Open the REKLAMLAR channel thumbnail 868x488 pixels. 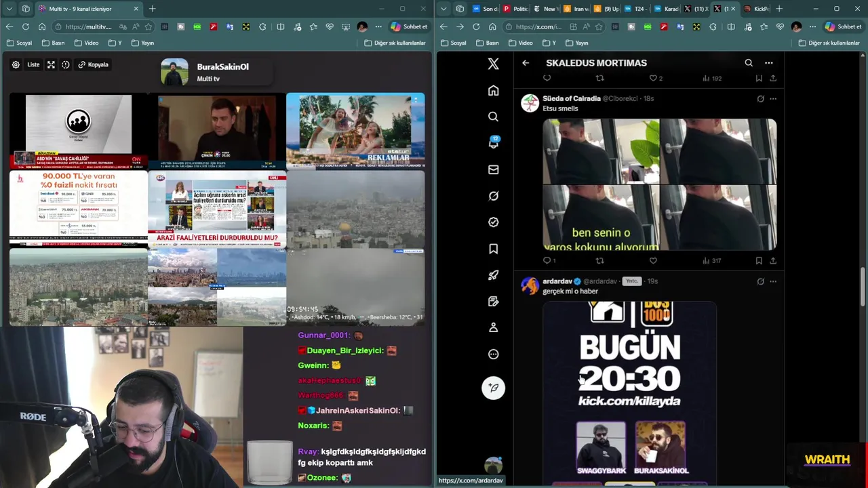coord(355,131)
